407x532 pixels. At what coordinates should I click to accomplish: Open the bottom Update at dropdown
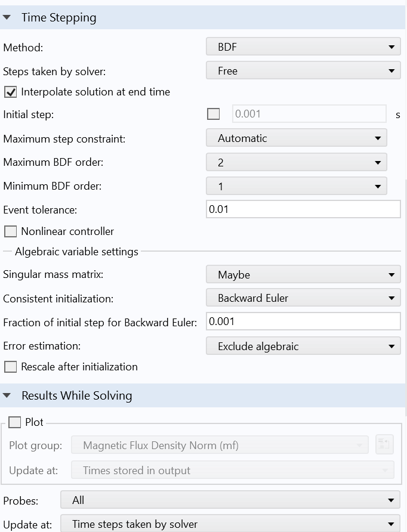230,524
